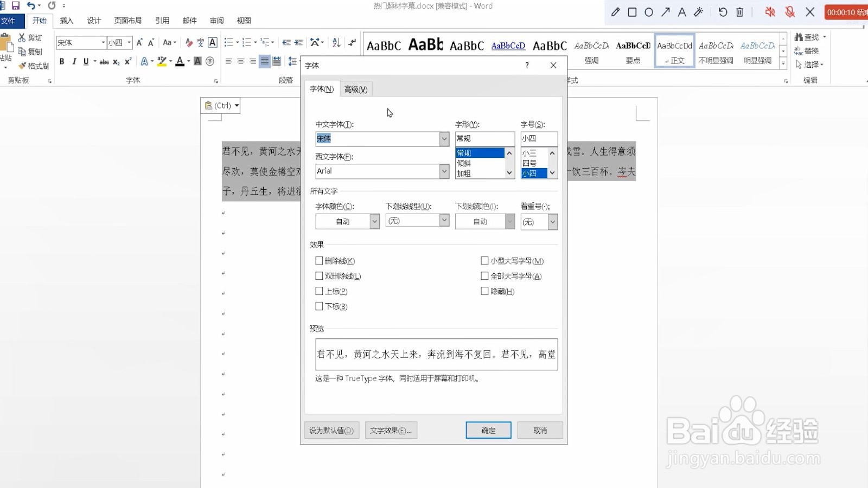The image size is (868, 488).
Task: Click the trash delete icon in recorder toolbar
Action: pos(739,12)
